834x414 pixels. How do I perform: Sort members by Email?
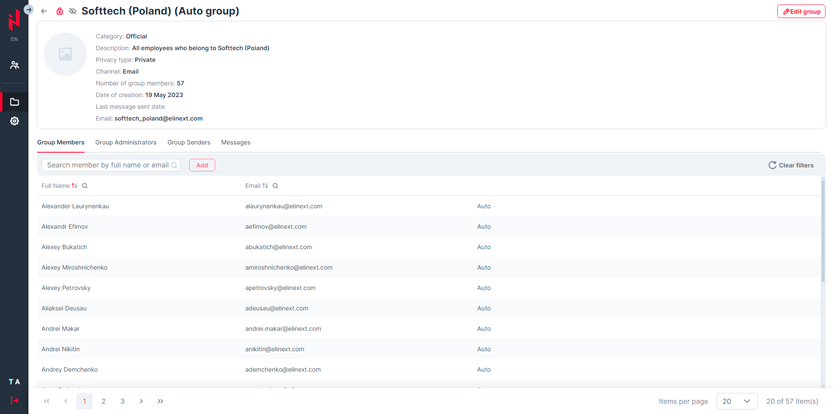(265, 186)
